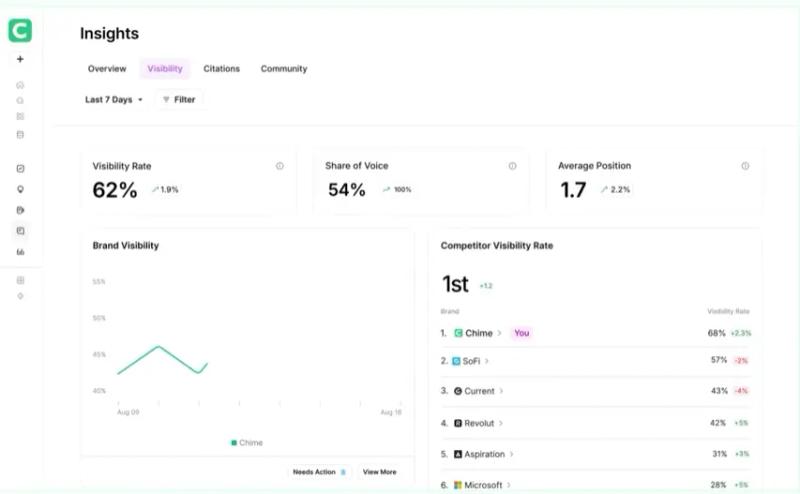800x494 pixels.
Task: Click the info icon on Share of Voice card
Action: (512, 166)
